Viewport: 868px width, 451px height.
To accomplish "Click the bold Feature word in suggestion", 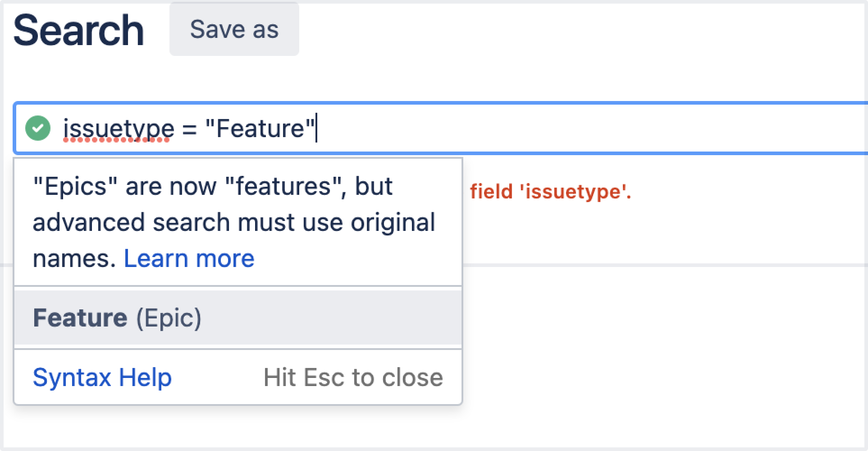I will pos(80,318).
